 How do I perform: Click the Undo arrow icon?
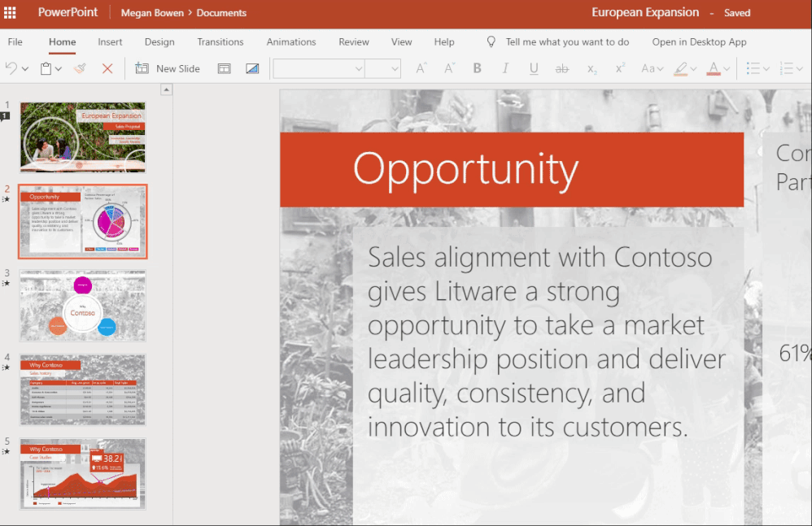click(x=11, y=68)
